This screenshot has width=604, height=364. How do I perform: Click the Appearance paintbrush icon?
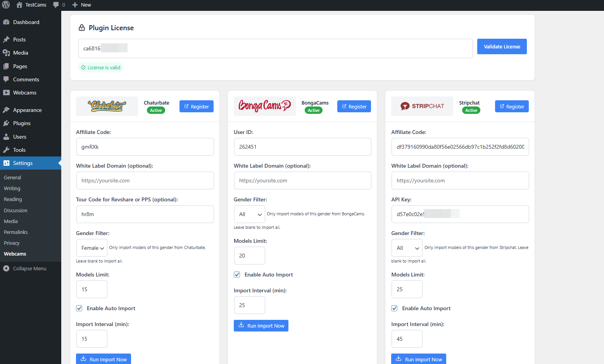tap(6, 110)
